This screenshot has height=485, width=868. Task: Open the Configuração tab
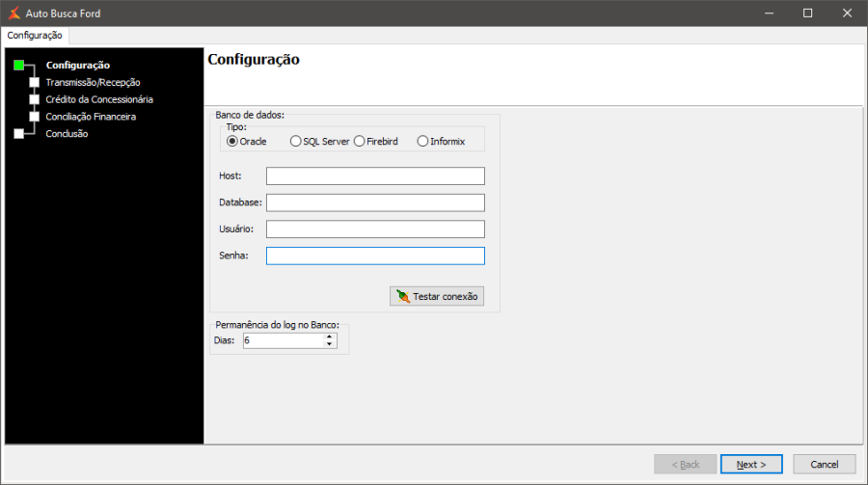(x=35, y=35)
